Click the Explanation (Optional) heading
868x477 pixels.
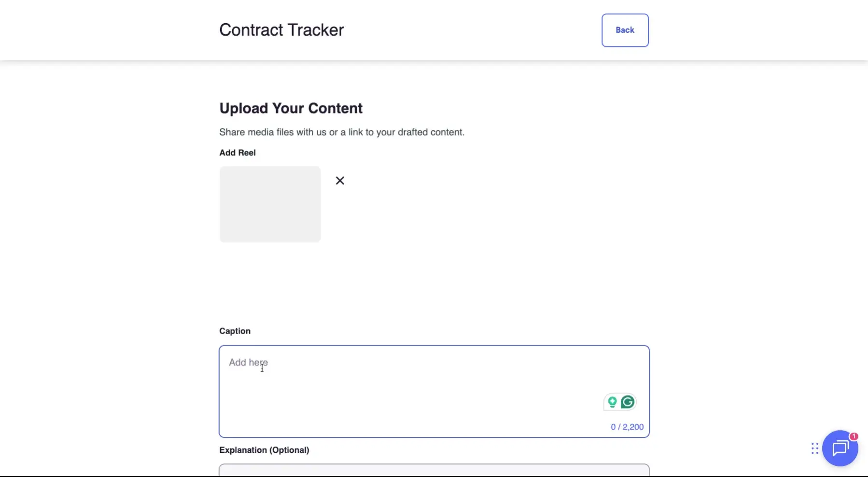point(264,449)
